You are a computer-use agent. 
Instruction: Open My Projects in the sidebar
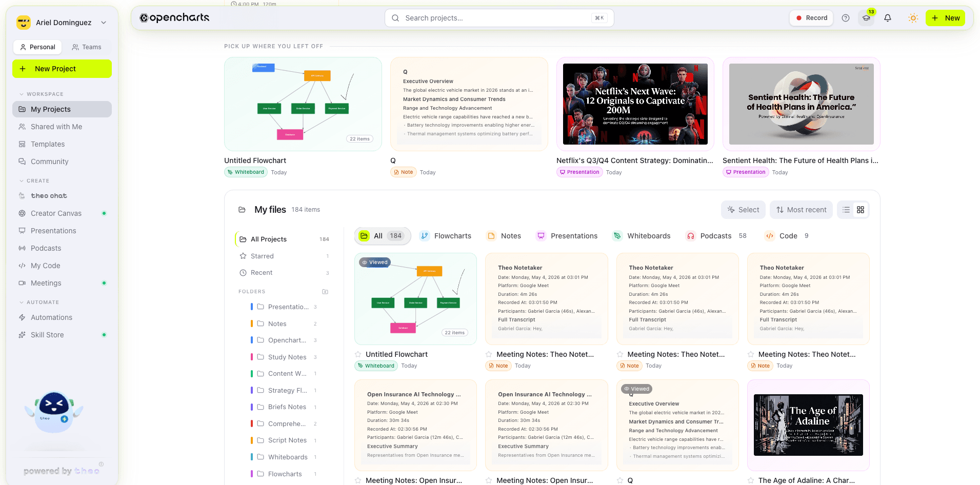pos(62,109)
